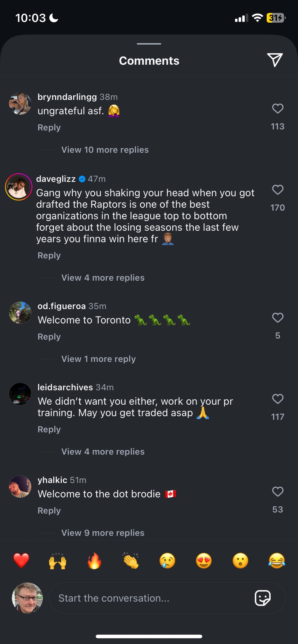This screenshot has width=298, height=644.
Task: React with the red heart emoji
Action: click(x=21, y=561)
